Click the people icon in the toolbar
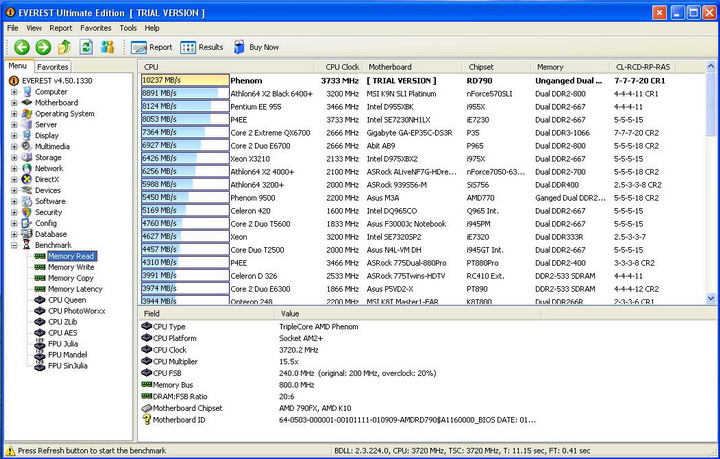 [x=107, y=47]
